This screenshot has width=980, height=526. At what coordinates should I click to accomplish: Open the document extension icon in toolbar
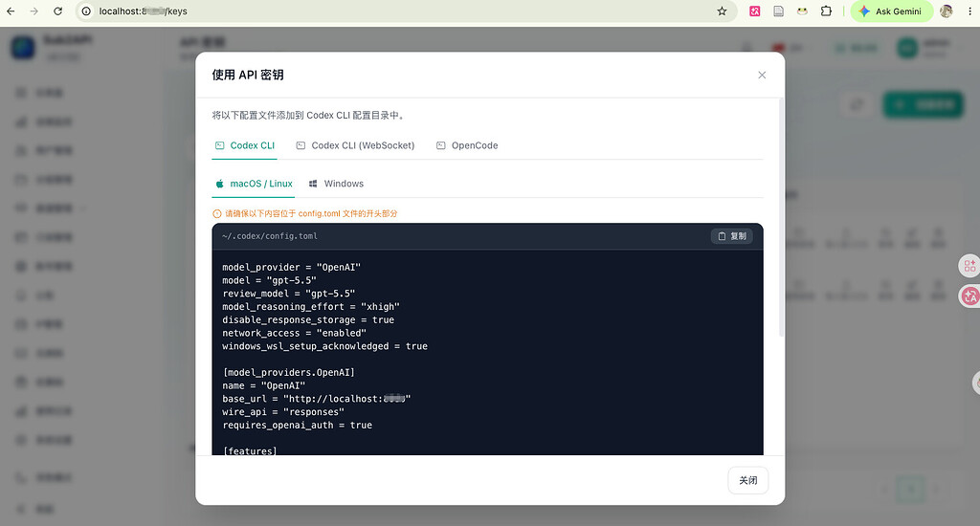779,11
